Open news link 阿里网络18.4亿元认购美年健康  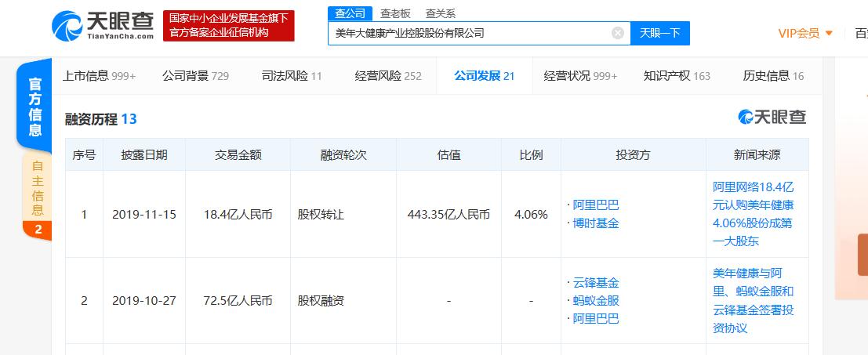pyautogui.click(x=754, y=214)
